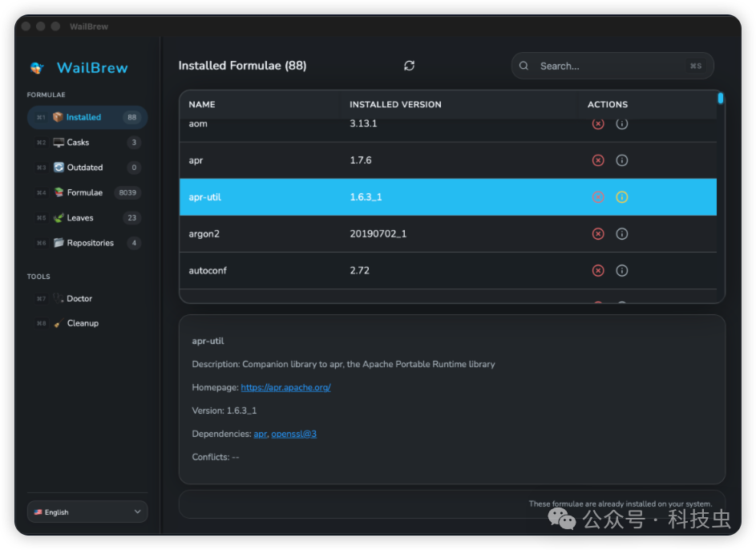
Task: Open the English language dropdown
Action: tap(87, 512)
